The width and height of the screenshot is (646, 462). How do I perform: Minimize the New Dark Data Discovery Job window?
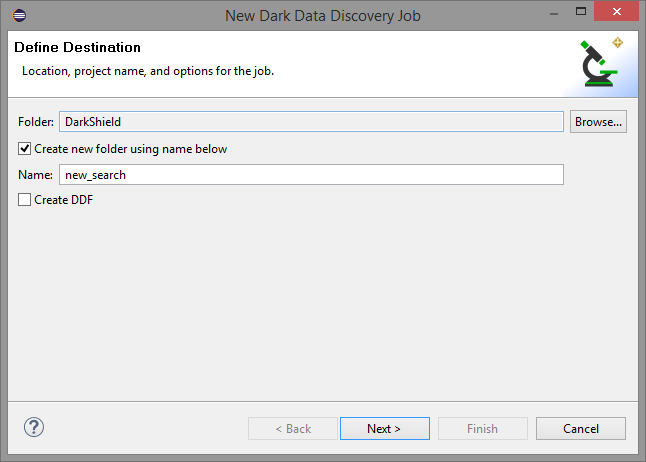(554, 14)
